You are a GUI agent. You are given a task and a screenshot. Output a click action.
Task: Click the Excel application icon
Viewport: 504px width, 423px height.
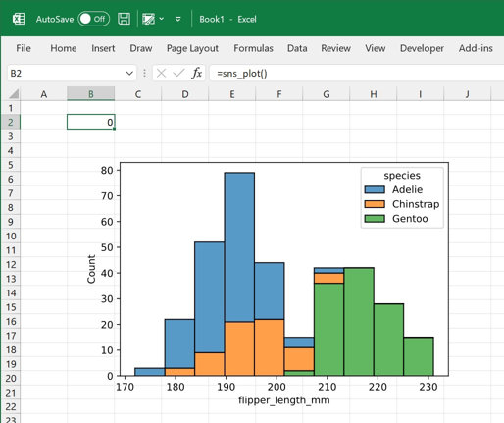(19, 19)
